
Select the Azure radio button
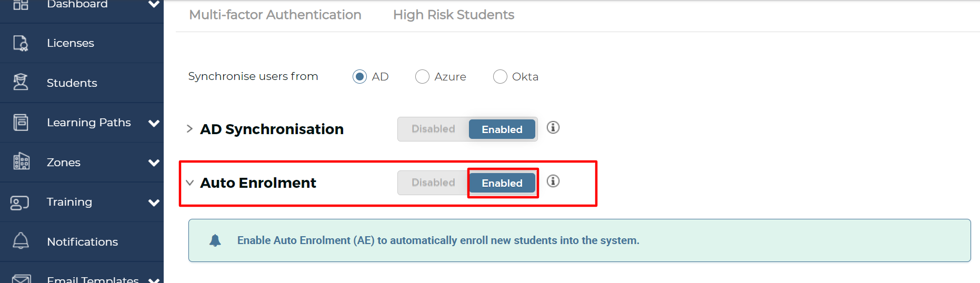(x=422, y=77)
